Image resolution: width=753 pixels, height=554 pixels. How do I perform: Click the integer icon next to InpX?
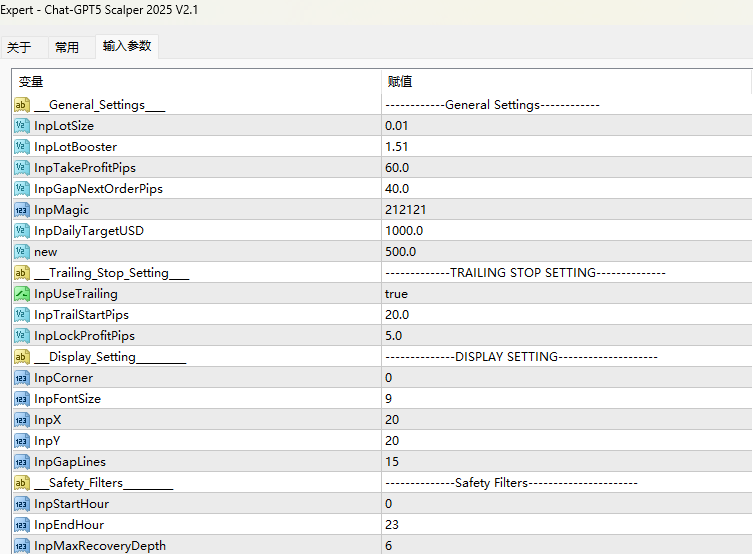(x=22, y=420)
